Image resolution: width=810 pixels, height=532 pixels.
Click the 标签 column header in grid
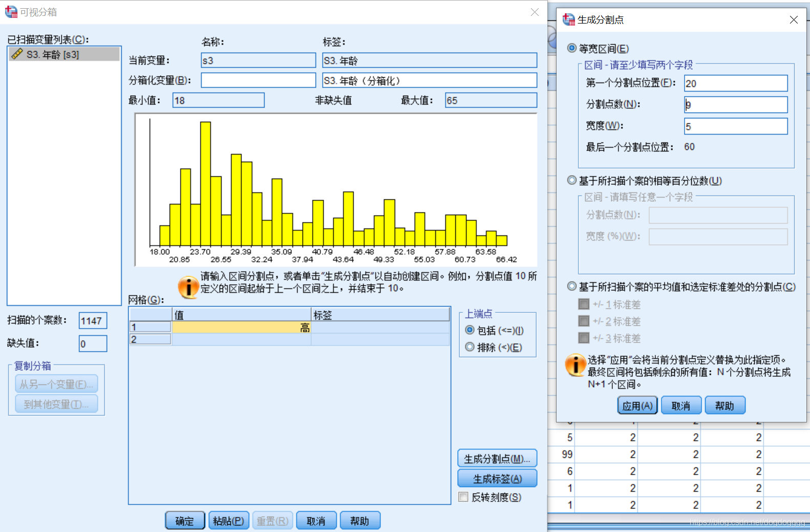(380, 314)
